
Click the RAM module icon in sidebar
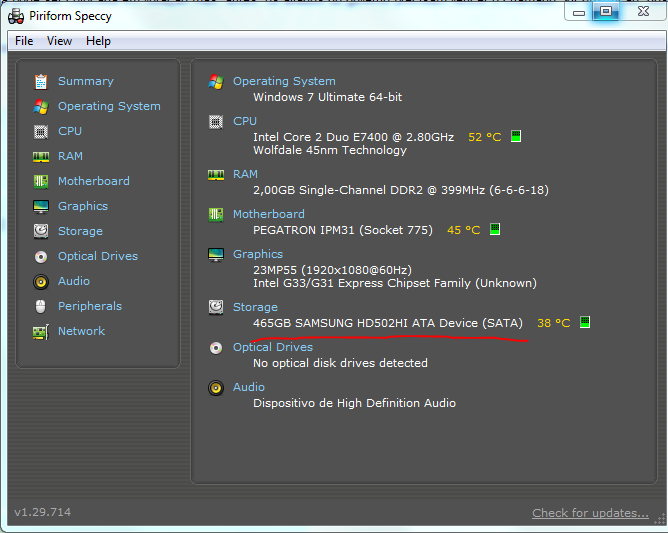41,156
